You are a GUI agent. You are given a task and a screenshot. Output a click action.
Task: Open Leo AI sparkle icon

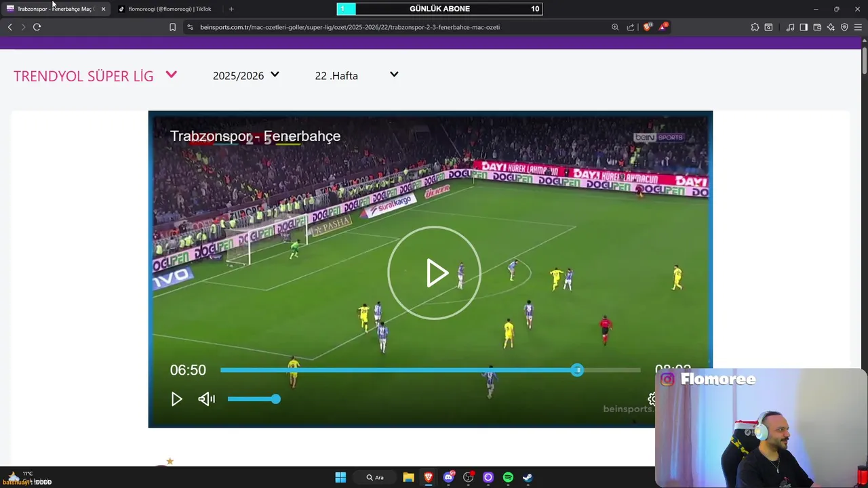(x=831, y=27)
